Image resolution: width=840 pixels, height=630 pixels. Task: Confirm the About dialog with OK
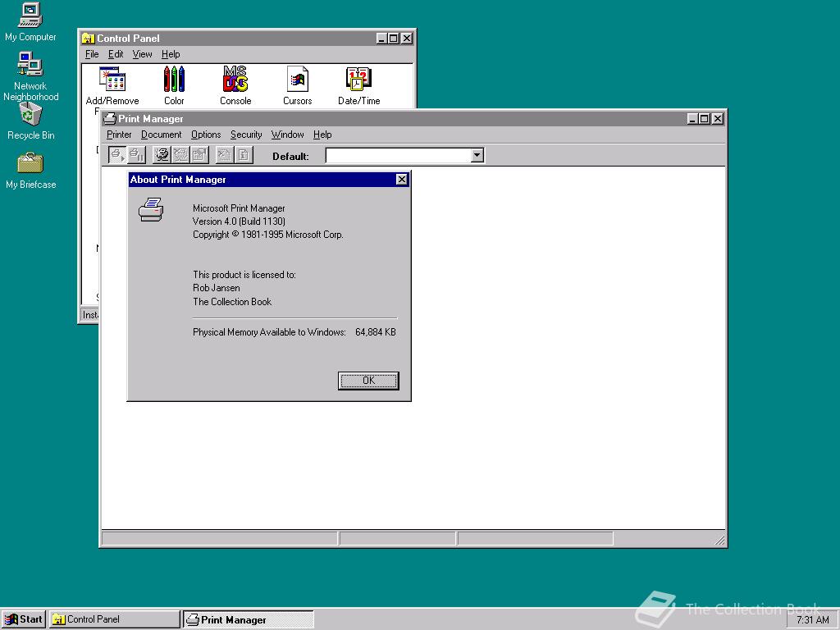pyautogui.click(x=368, y=381)
